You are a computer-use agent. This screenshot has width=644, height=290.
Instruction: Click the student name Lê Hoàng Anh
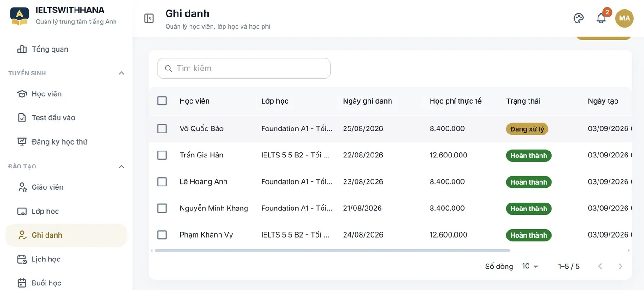(203, 182)
